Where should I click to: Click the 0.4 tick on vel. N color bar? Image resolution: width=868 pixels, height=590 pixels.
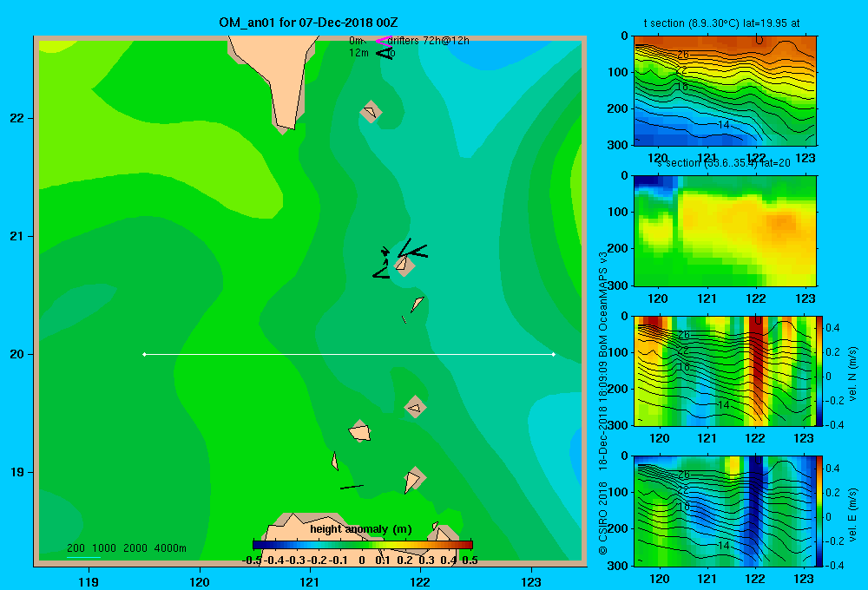[x=832, y=328]
